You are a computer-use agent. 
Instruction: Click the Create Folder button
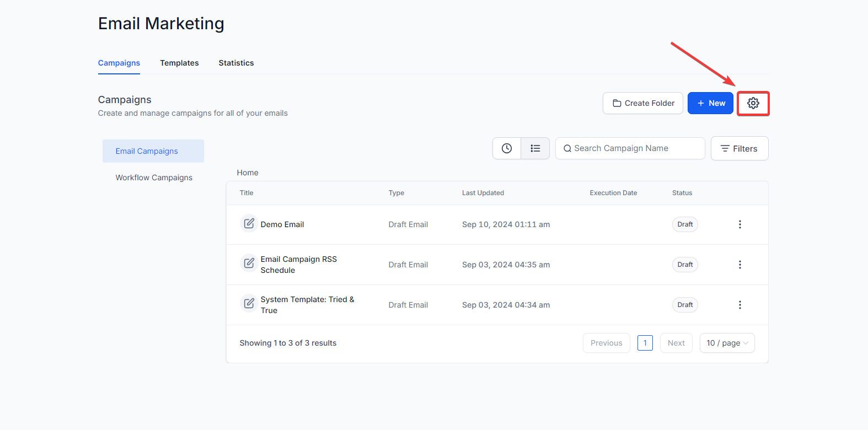coord(643,103)
